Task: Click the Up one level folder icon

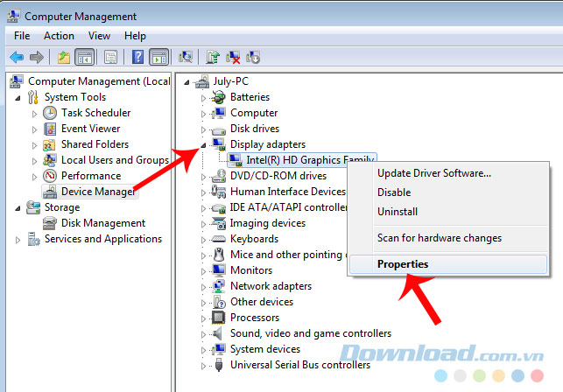Action: (x=64, y=57)
